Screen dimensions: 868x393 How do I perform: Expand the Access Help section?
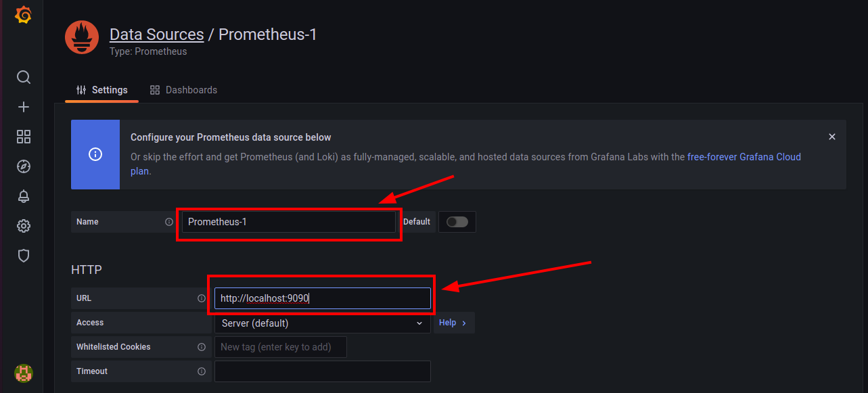[x=453, y=323]
